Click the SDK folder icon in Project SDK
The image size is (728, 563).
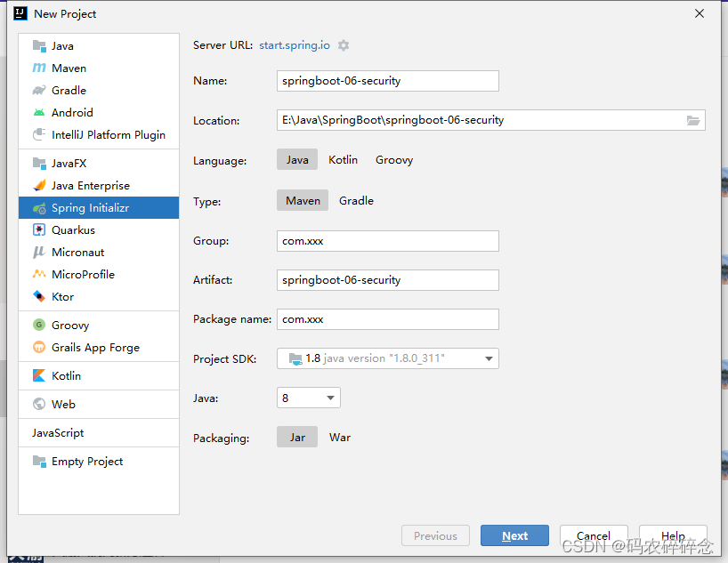295,358
